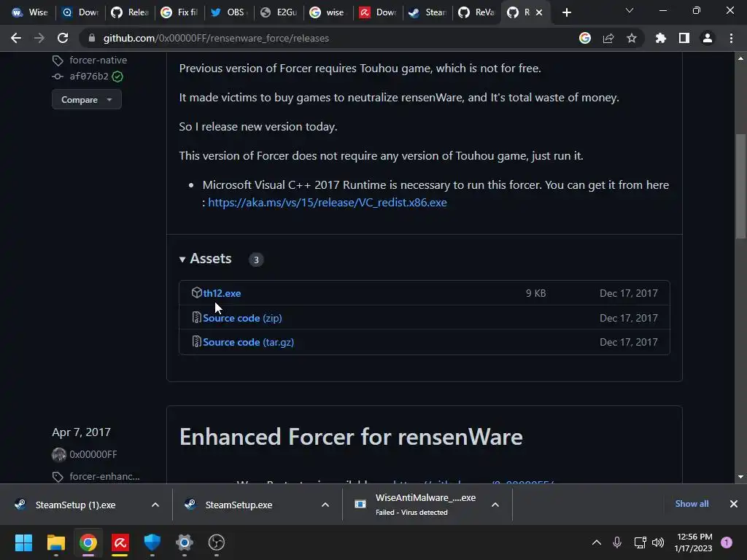Switch to the Fix fil Google tab
Screen dimensions: 747x560
click(179, 12)
